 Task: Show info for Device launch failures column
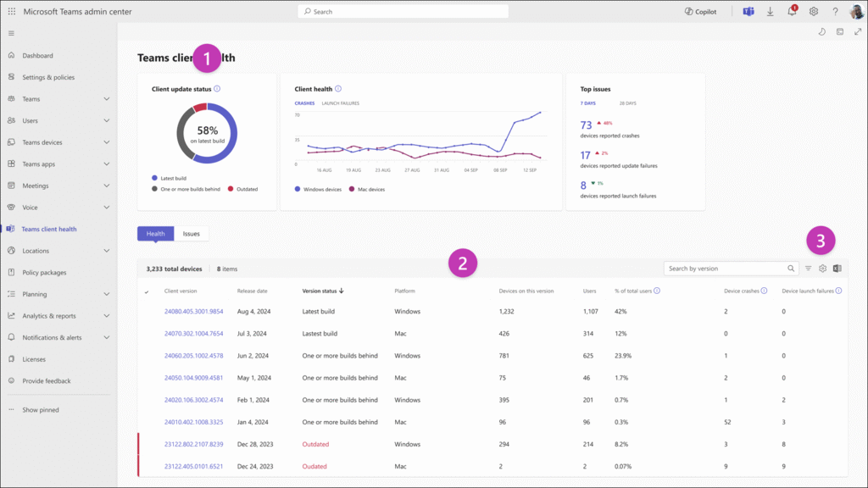coord(838,291)
